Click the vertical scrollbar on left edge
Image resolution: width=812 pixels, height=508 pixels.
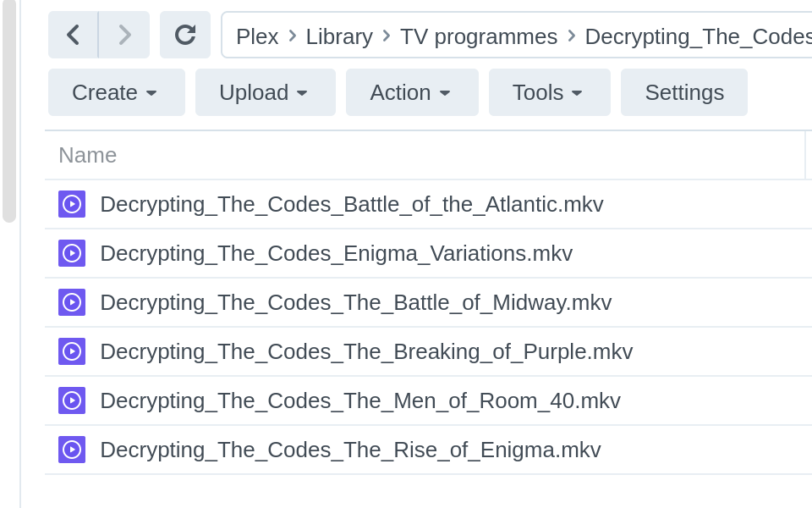(9, 110)
